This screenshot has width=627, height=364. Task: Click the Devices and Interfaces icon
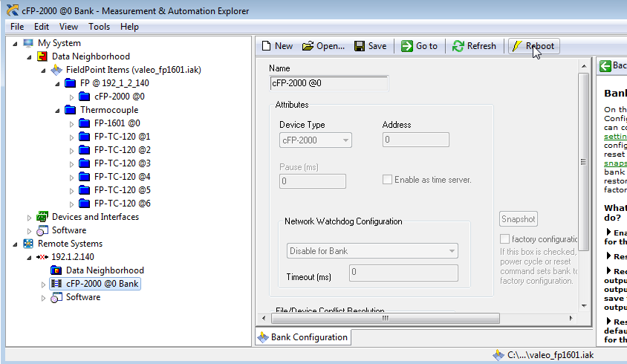[x=42, y=217]
